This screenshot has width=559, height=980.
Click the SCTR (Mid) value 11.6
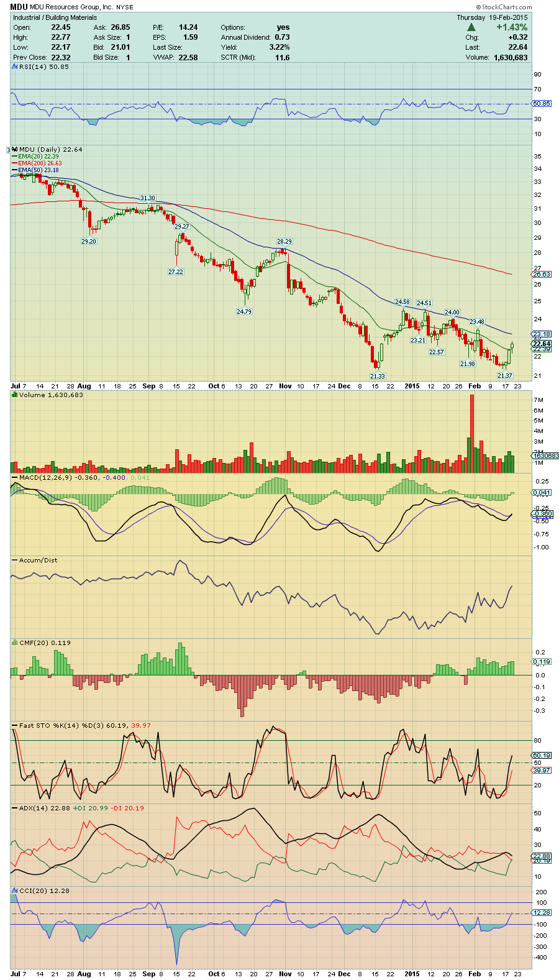click(x=283, y=57)
